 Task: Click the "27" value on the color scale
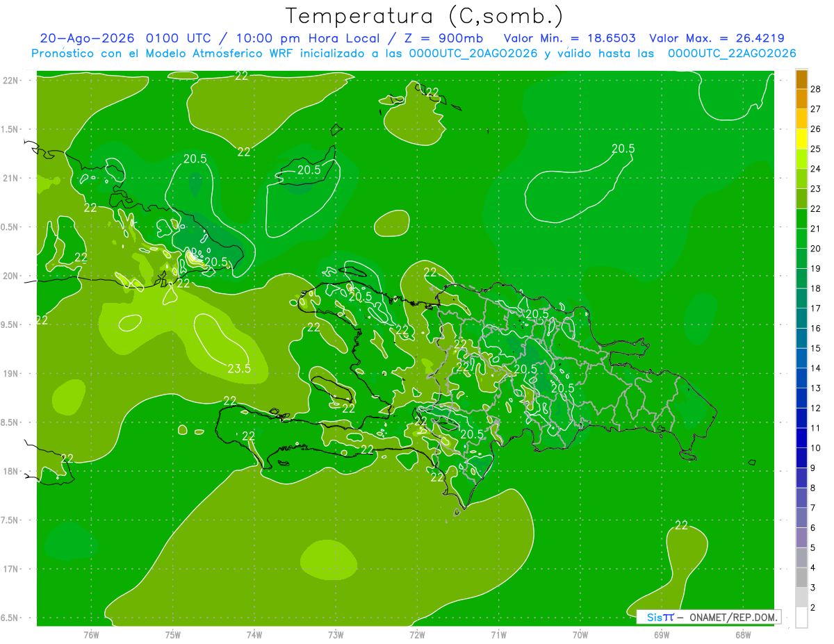(816, 109)
